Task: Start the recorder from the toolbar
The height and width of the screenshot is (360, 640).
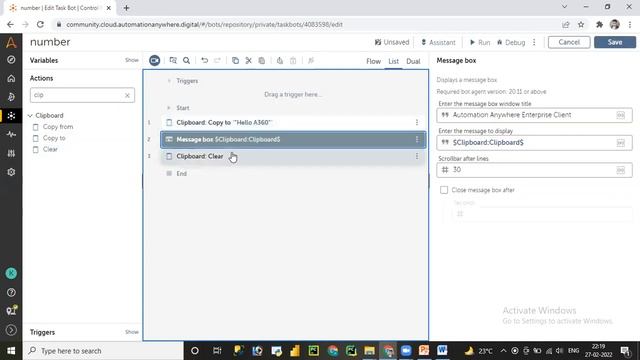Action: [x=154, y=60]
